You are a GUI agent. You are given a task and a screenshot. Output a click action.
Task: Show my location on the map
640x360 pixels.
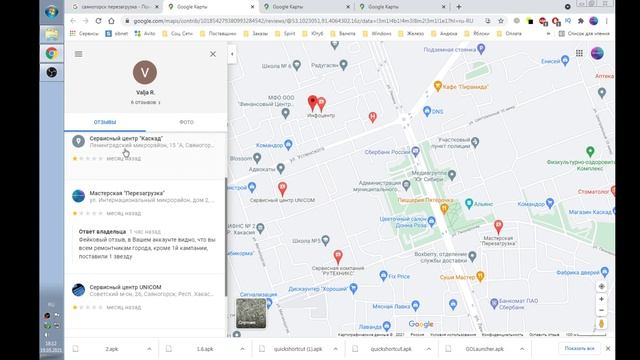click(601, 287)
